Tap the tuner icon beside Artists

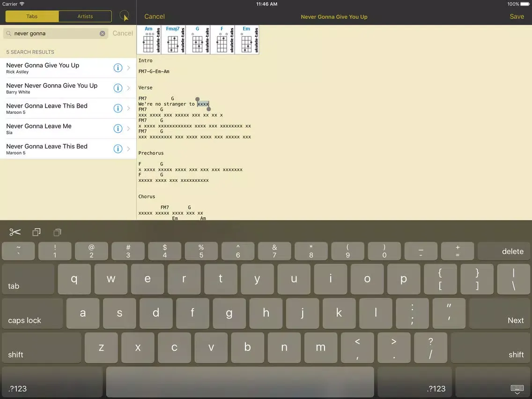tap(124, 16)
